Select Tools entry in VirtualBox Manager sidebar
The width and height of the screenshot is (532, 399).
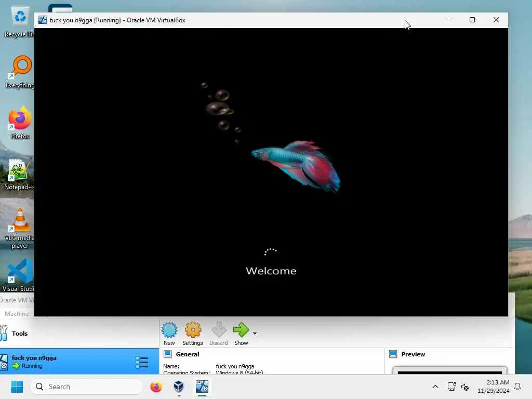coord(79,333)
